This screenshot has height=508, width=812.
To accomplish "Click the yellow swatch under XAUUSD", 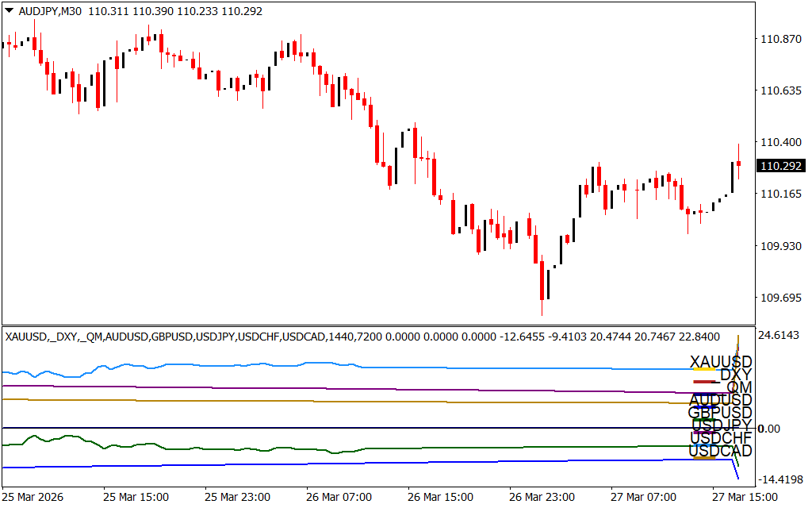I will pos(704,370).
